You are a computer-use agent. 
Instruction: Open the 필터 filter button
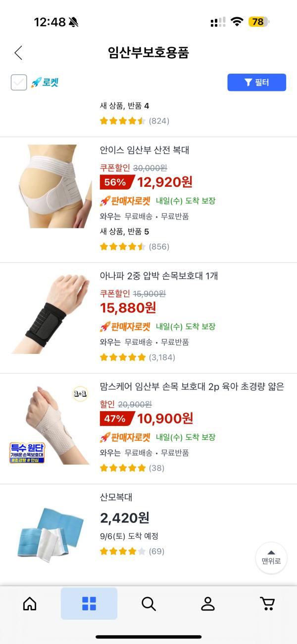256,83
